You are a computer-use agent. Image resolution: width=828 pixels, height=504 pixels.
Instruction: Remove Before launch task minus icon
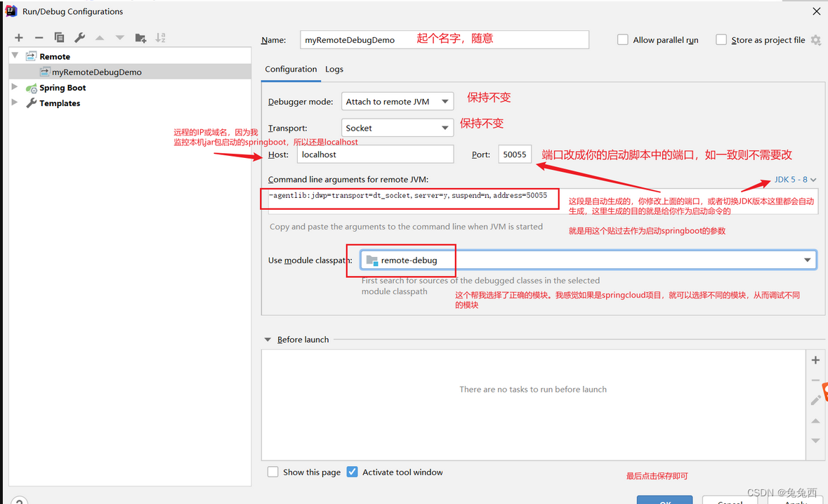(x=815, y=380)
